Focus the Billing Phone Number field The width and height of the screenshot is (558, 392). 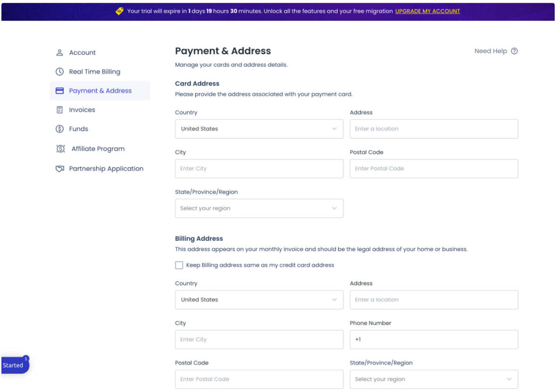point(433,339)
